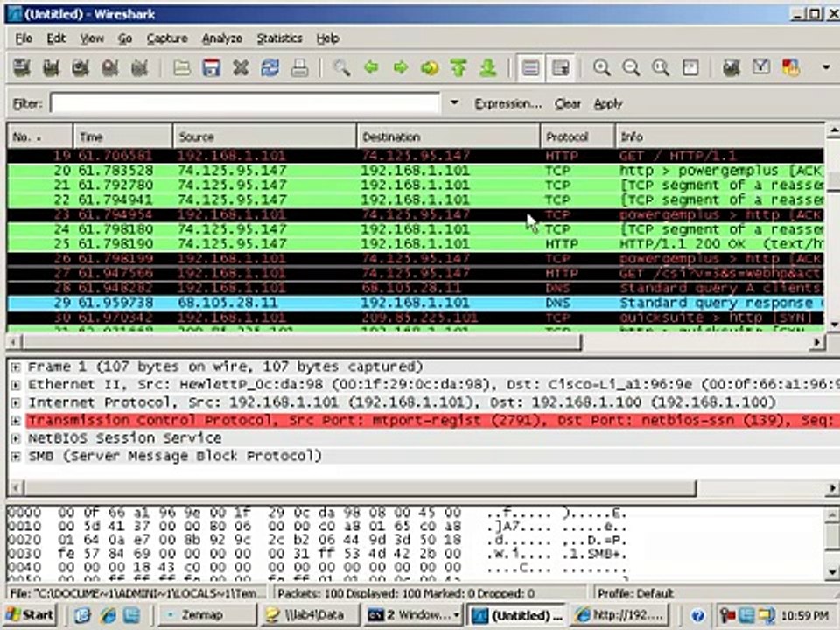Screen dimensions: 840x630
Task: Click the capture options toolbar icon
Action: tap(51, 68)
